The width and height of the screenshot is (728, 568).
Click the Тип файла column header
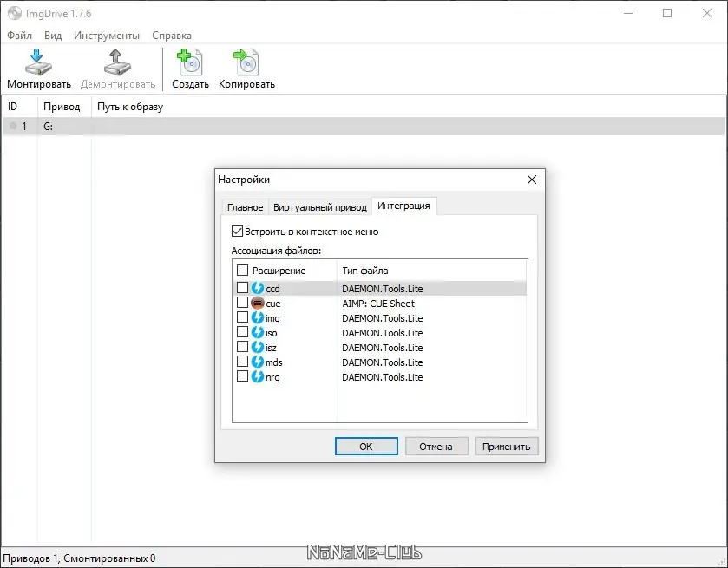click(365, 271)
